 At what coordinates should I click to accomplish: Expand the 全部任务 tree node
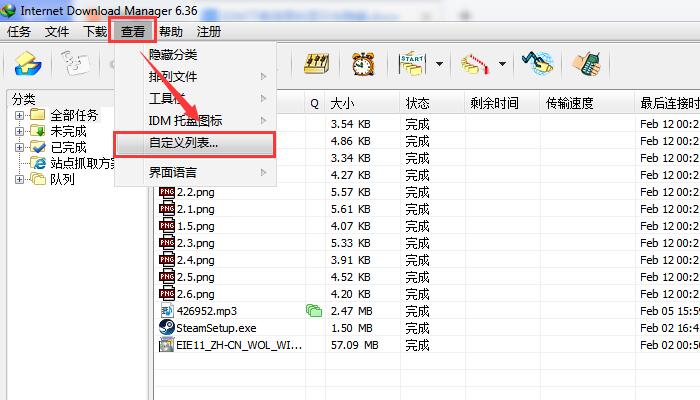(19, 115)
